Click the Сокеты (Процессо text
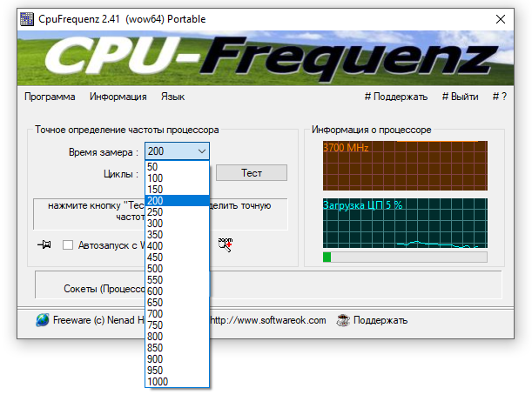 point(104,289)
